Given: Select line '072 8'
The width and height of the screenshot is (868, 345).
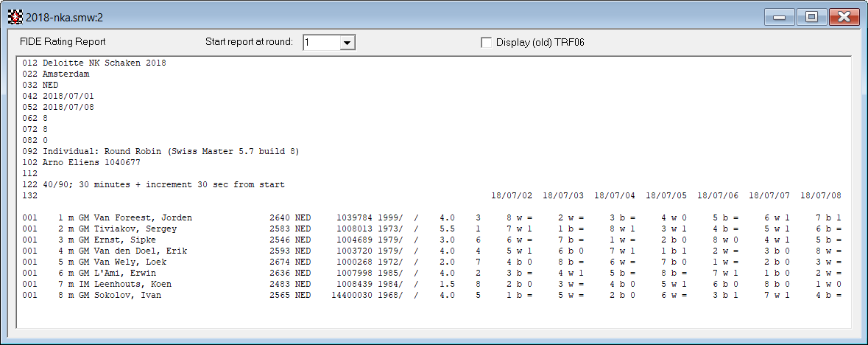Looking at the screenshot, I should (x=35, y=129).
